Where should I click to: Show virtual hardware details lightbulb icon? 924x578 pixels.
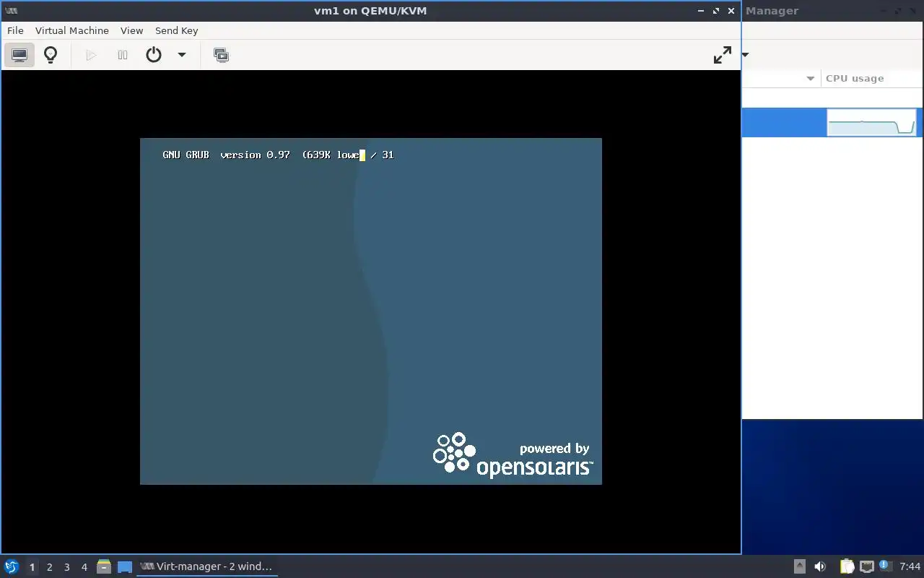(51, 55)
